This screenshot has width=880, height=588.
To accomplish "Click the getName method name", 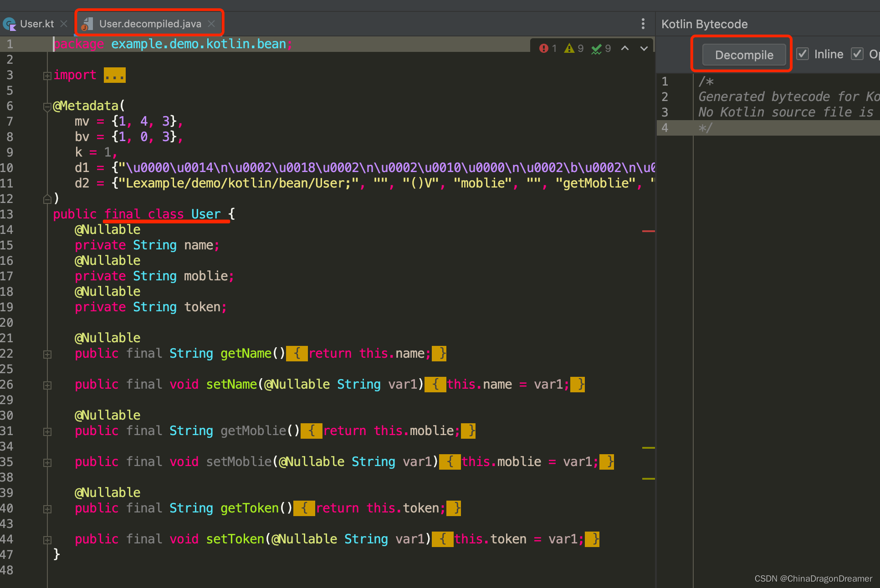I will tap(246, 353).
